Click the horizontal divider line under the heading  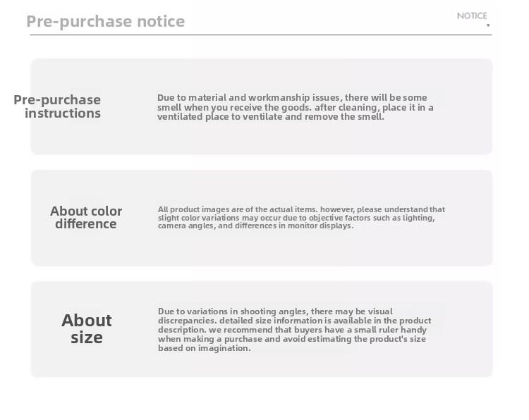[x=260, y=34]
